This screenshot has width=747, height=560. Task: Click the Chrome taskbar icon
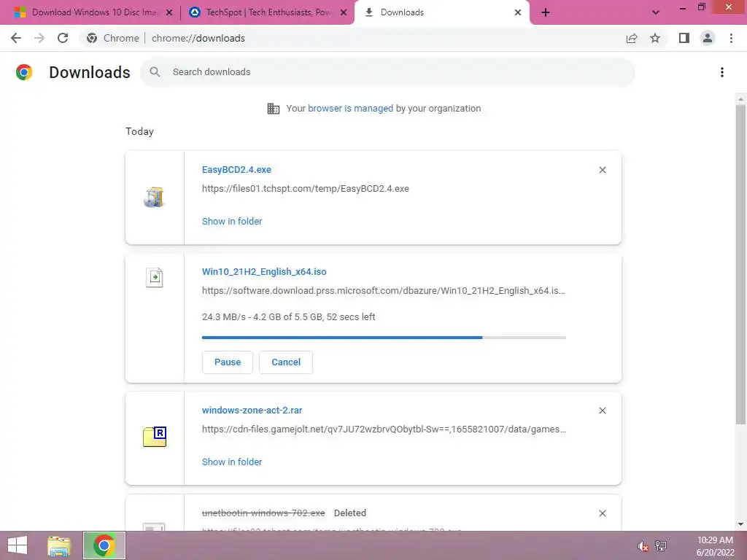pos(104,545)
